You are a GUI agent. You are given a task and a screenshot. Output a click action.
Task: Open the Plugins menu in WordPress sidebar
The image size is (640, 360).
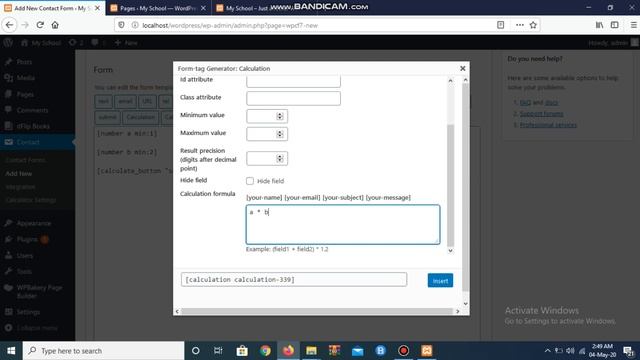[27, 239]
